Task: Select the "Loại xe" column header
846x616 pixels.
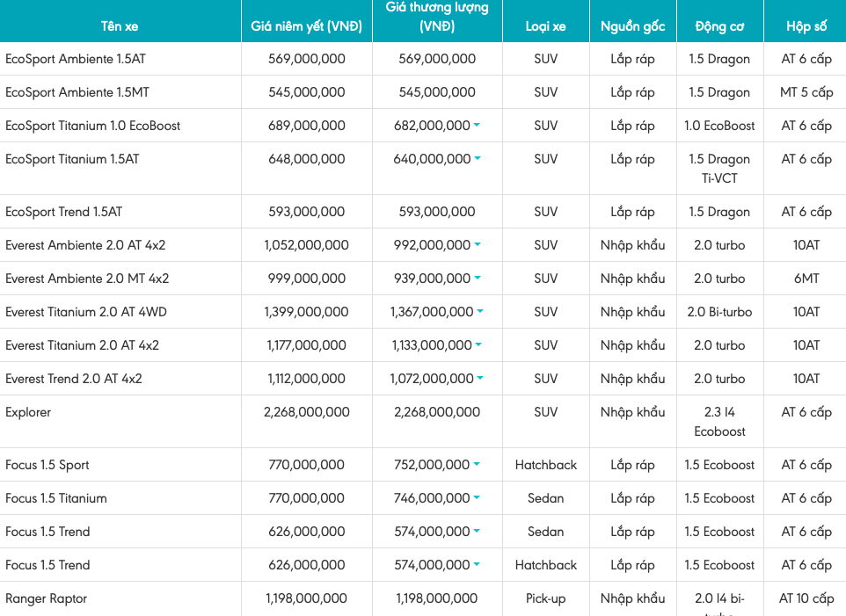Action: (545, 26)
